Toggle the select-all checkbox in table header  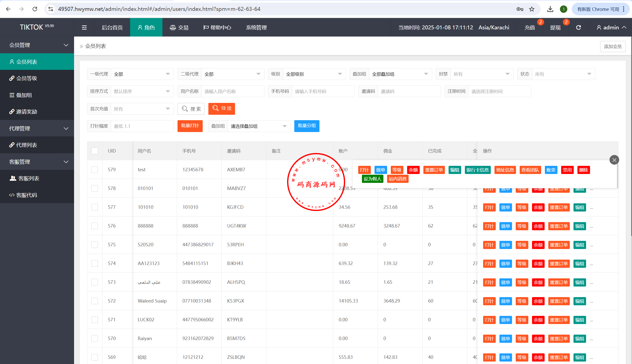[95, 151]
